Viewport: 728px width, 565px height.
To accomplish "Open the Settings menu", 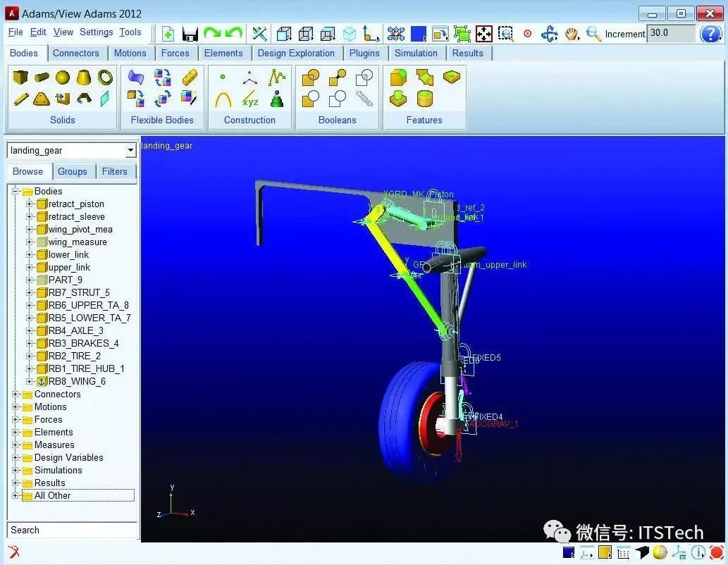I will 96,32.
